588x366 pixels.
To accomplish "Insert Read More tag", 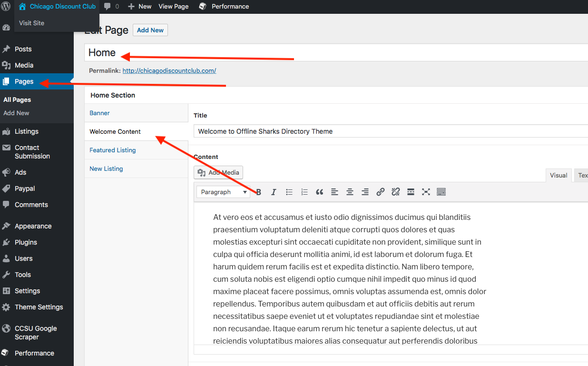I will 411,192.
